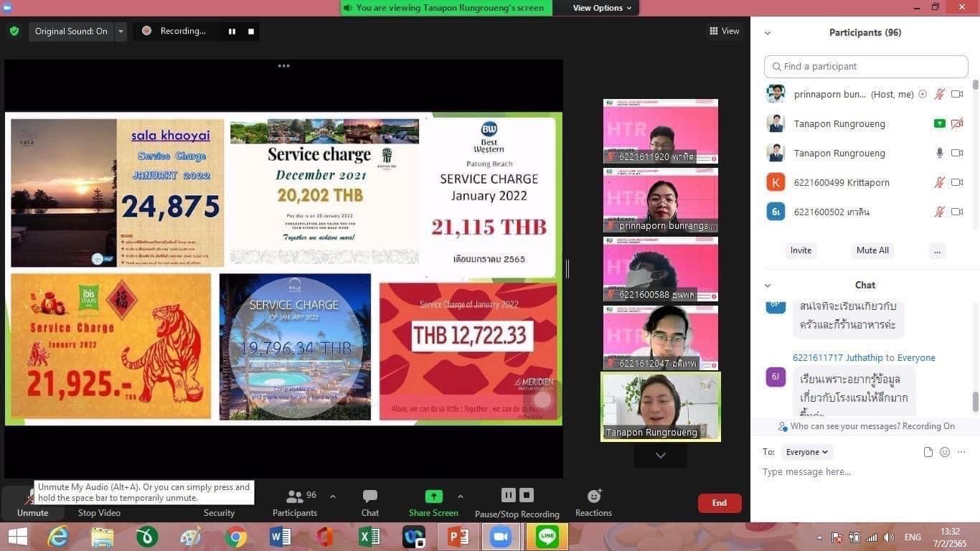Switch to PowerPoint in the taskbar
The height and width of the screenshot is (551, 980).
pos(457,537)
